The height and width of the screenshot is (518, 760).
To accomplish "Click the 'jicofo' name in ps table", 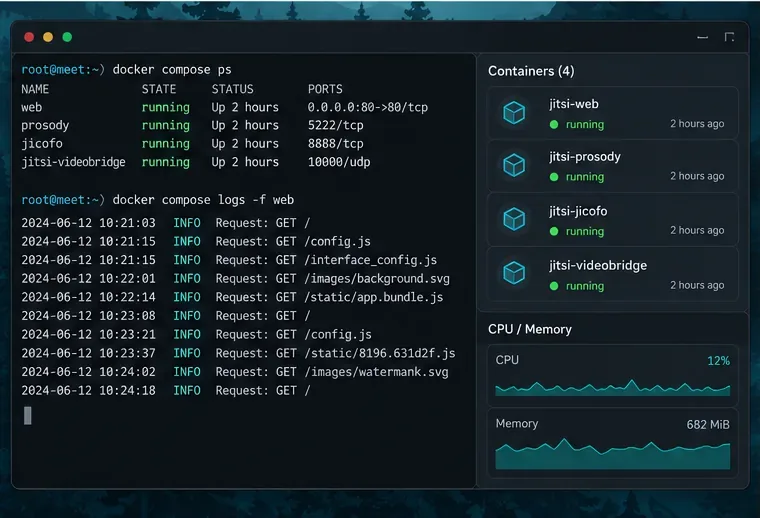I will tap(42, 144).
